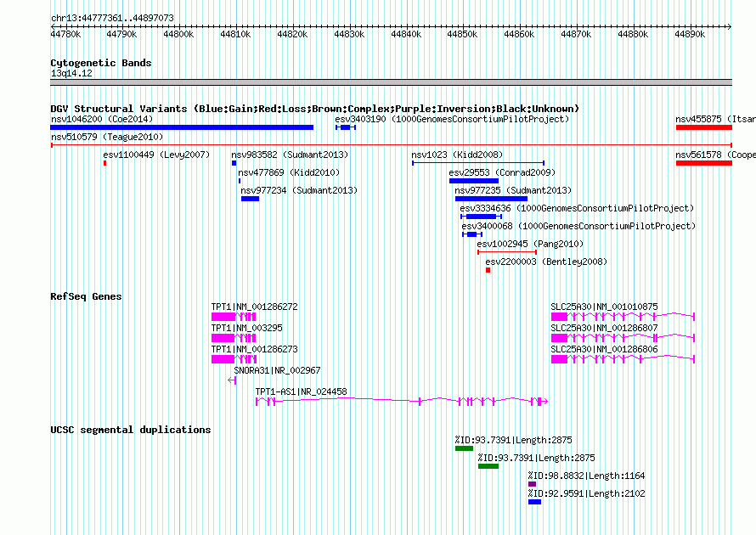Click the TPT1 NM_001286272 gene model
Screen dimensions: 756x535
(234, 317)
